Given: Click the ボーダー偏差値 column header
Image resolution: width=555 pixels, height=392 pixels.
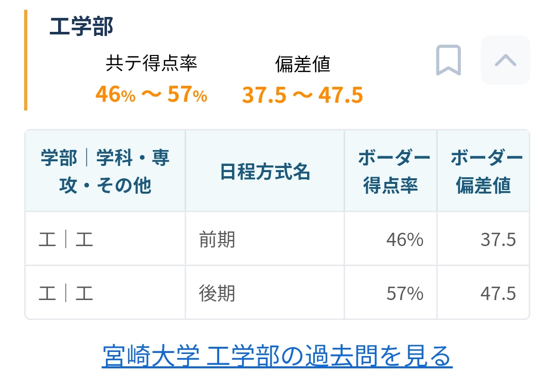Looking at the screenshot, I should click(x=484, y=172).
